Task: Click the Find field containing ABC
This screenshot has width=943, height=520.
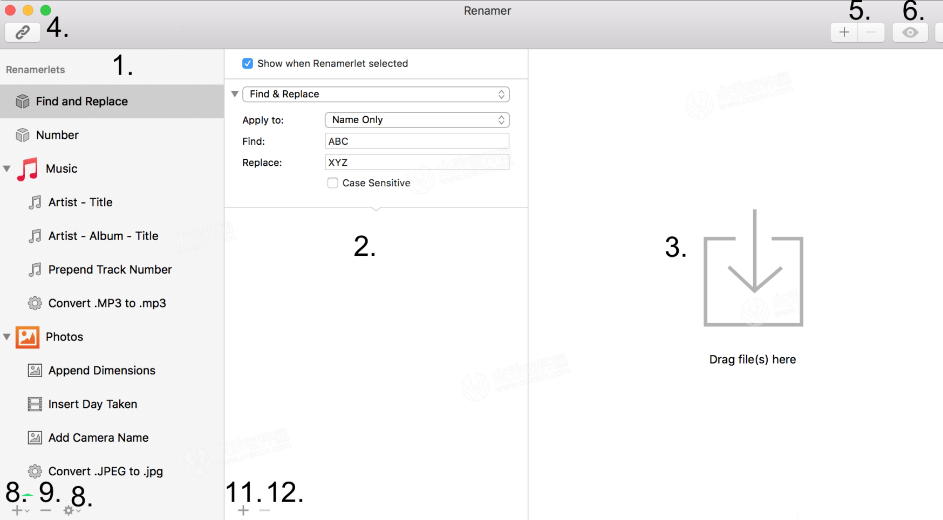Action: 417,141
